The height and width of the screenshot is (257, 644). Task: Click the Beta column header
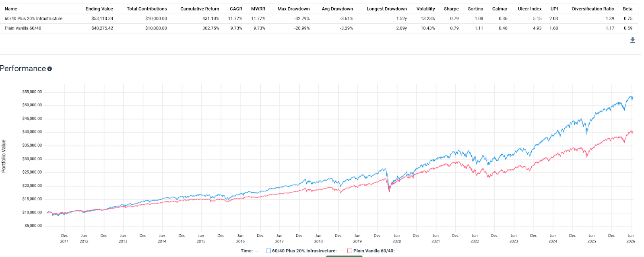coord(627,9)
